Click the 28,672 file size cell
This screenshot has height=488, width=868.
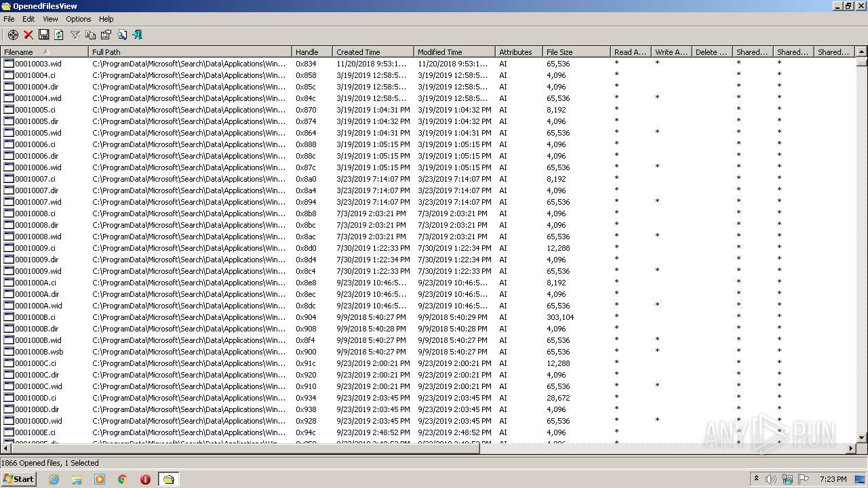[x=558, y=398]
